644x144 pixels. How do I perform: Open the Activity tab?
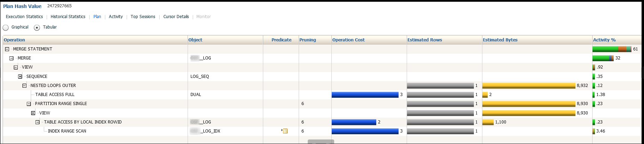[116, 17]
